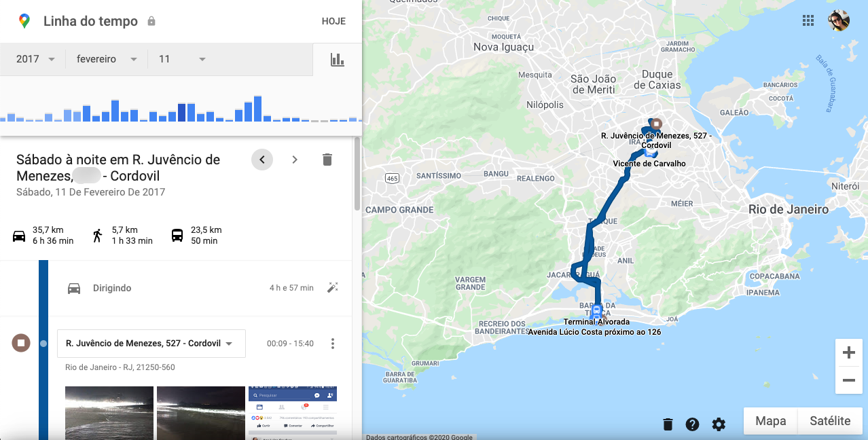Expand the month dropdown showing fevereiro
This screenshot has width=868, height=440.
(x=107, y=59)
